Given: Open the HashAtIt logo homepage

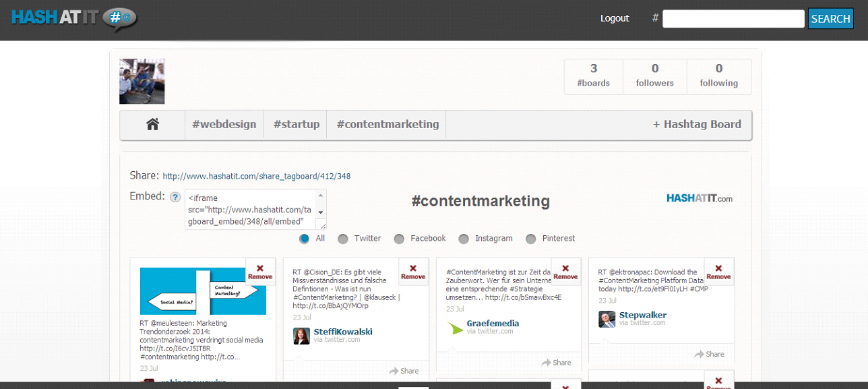Looking at the screenshot, I should click(74, 18).
